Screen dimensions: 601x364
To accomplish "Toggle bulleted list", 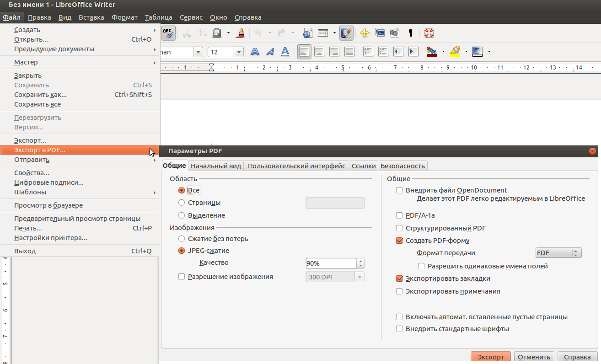I will 383,52.
